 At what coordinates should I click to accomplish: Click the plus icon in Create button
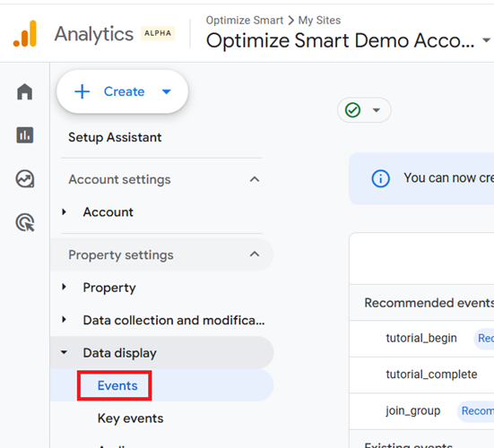[x=82, y=91]
